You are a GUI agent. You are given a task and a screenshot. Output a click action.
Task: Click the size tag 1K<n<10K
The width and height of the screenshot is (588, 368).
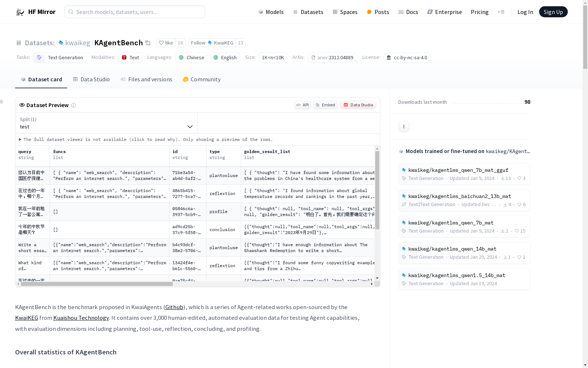pos(273,57)
